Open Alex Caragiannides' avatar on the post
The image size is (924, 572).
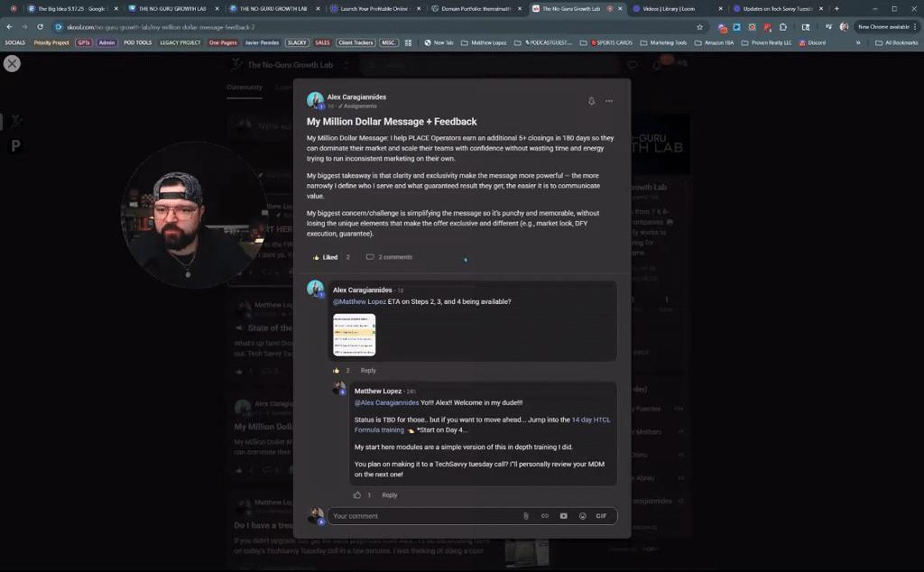click(x=315, y=100)
